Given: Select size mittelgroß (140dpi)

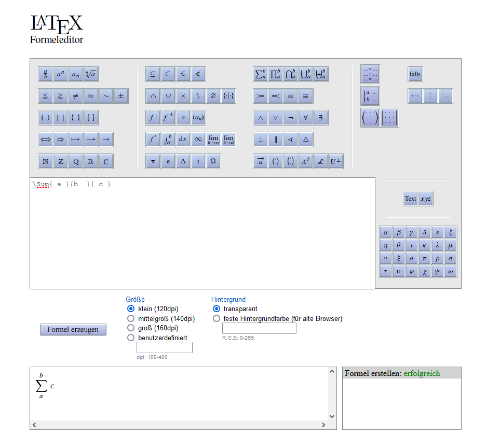Looking at the screenshot, I should point(131,318).
